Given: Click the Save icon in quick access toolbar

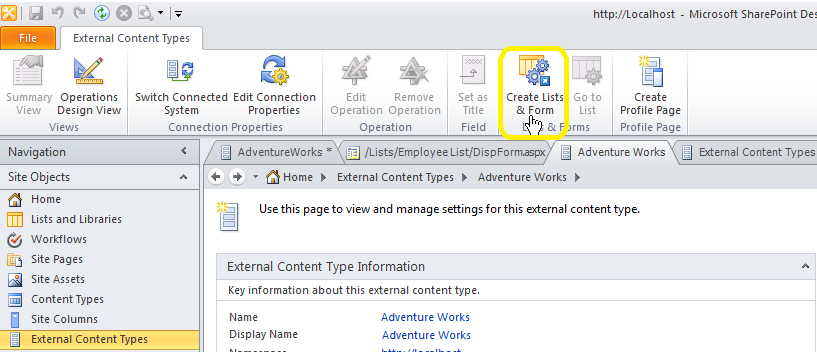Looking at the screenshot, I should [x=35, y=13].
